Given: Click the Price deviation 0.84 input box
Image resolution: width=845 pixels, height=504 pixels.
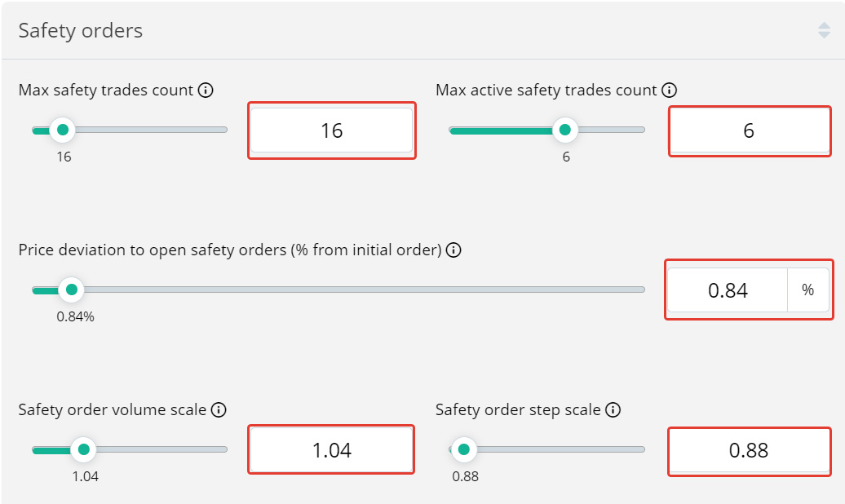Looking at the screenshot, I should 728,290.
